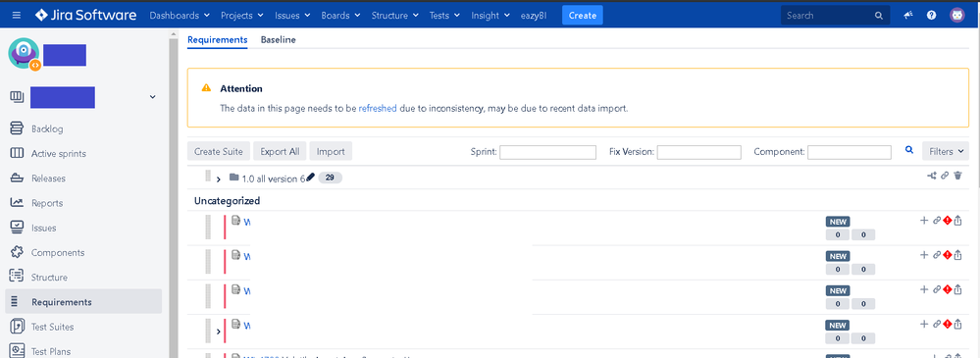This screenshot has width=980, height=358.
Task: Open the Structure dropdown in the top nav
Action: (395, 16)
